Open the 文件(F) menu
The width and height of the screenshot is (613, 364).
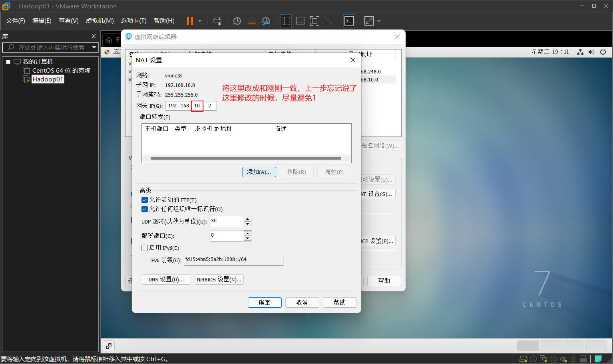click(16, 21)
